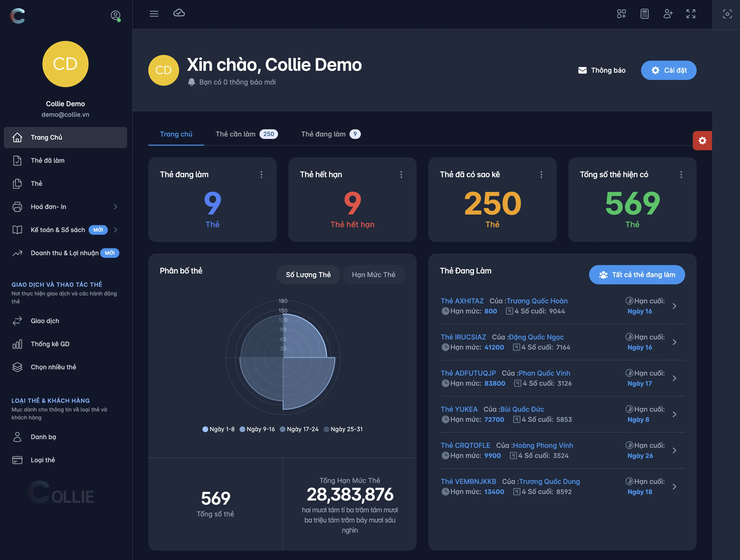This screenshot has width=740, height=560.
Task: Click the user profile icon in sidebar header
Action: pyautogui.click(x=115, y=15)
